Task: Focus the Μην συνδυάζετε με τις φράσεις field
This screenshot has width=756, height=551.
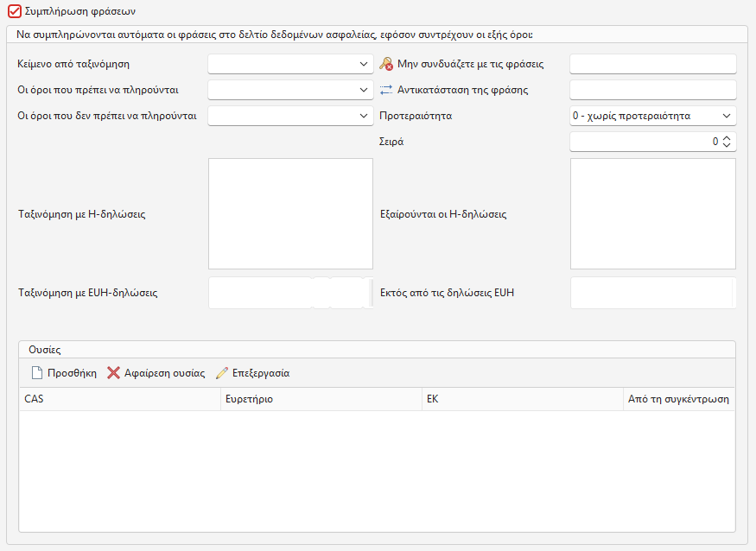Action: [653, 64]
